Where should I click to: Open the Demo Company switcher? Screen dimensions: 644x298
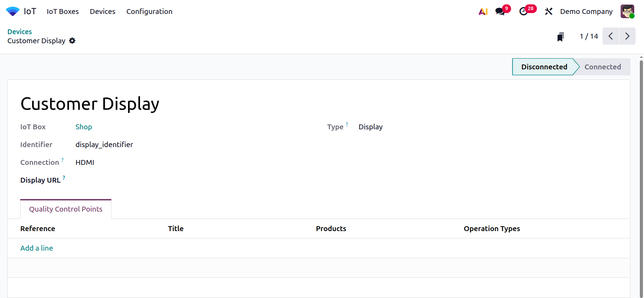(x=586, y=12)
